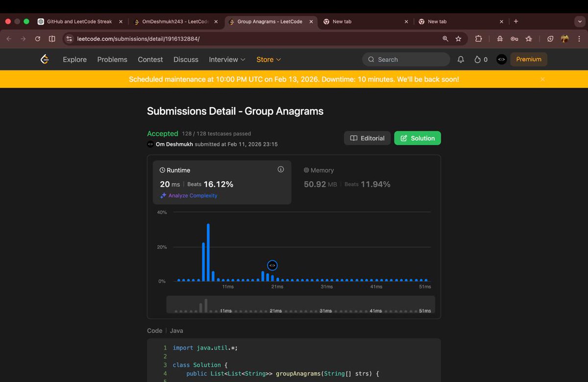Screen dimensions: 588x382
Task: Reload the page
Action: tap(38, 39)
